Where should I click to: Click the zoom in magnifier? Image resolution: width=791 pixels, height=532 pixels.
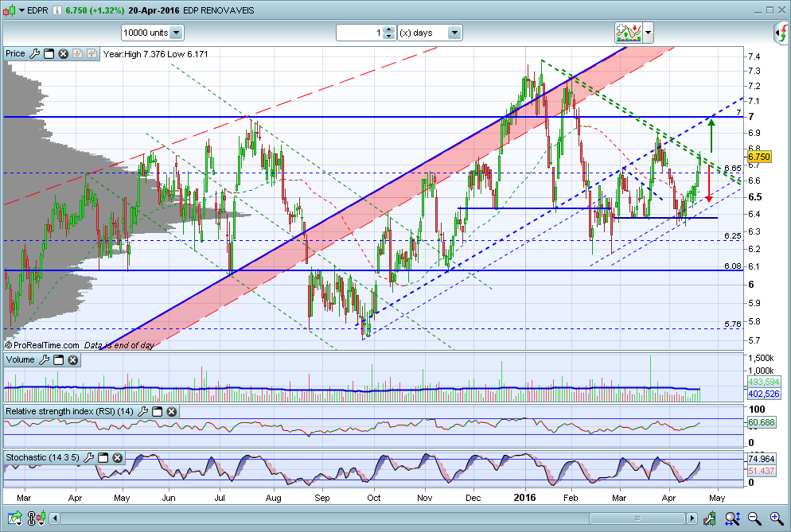(777, 518)
